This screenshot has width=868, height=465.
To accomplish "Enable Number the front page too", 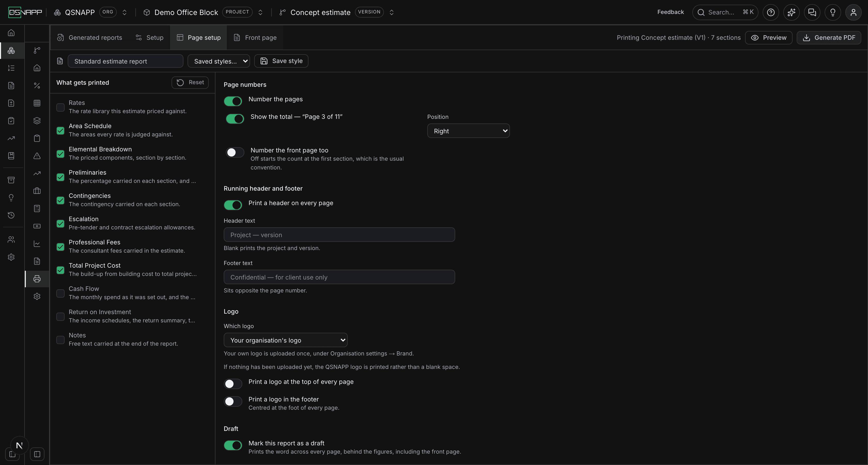I will tap(235, 152).
